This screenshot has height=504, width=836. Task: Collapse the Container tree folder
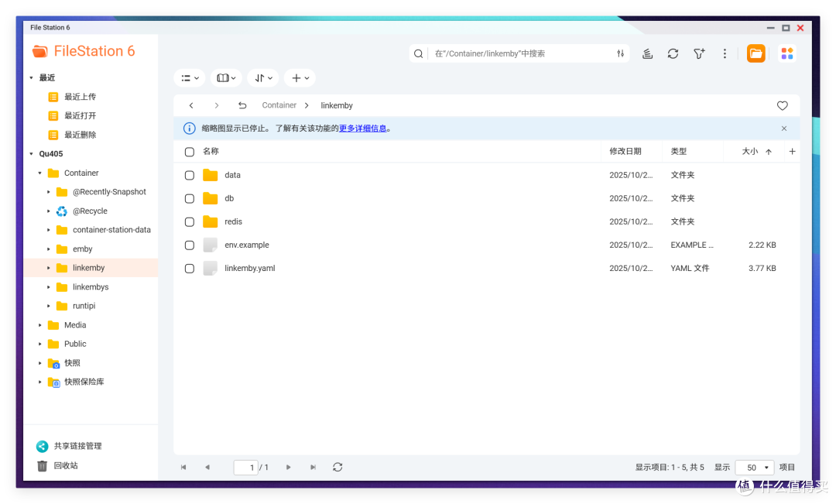[39, 173]
